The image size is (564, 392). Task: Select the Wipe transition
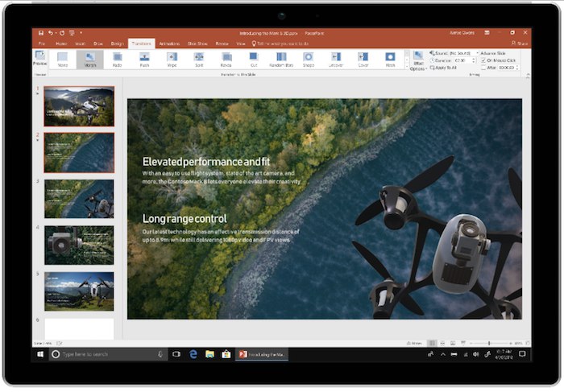(172, 60)
